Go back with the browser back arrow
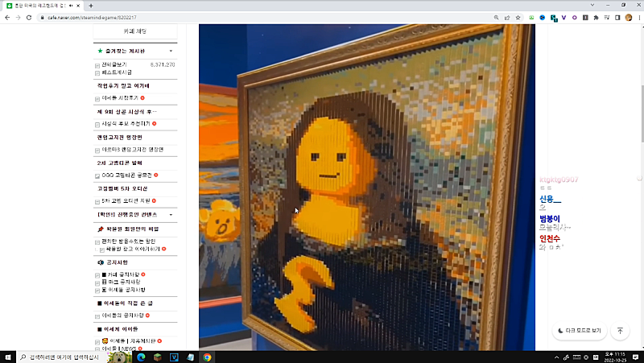This screenshot has width=644, height=363. (x=7, y=18)
